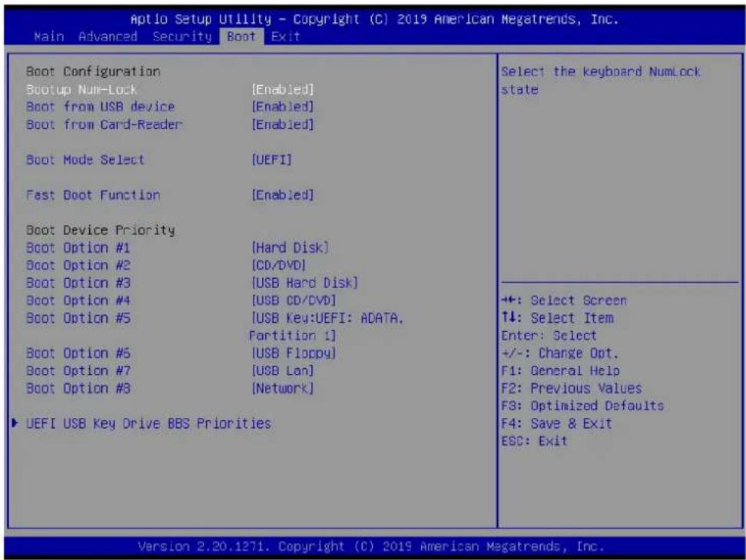Change the [CD/DVD] boot option value

(279, 265)
